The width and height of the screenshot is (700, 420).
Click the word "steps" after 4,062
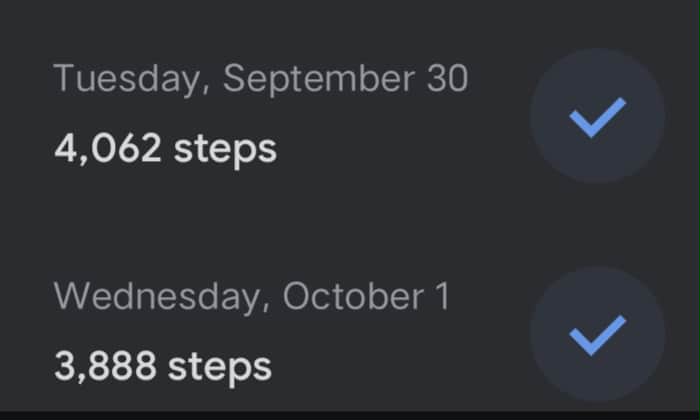[226, 150]
